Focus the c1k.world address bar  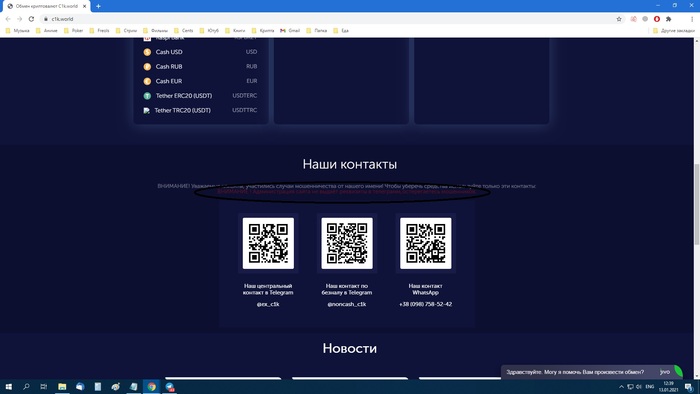[x=330, y=19]
